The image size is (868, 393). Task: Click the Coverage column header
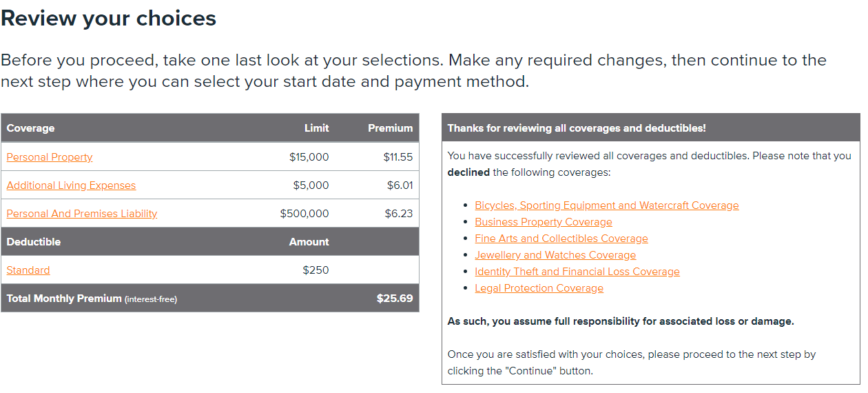[30, 128]
